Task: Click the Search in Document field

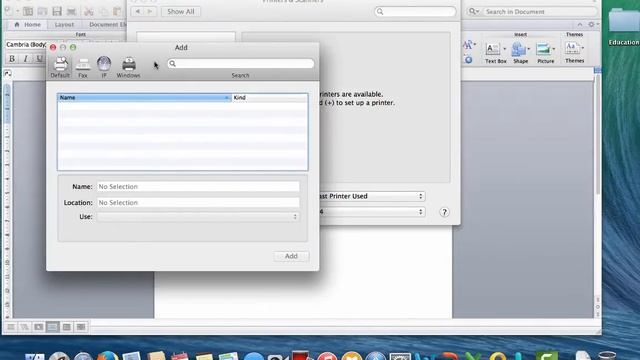Action: [540, 12]
